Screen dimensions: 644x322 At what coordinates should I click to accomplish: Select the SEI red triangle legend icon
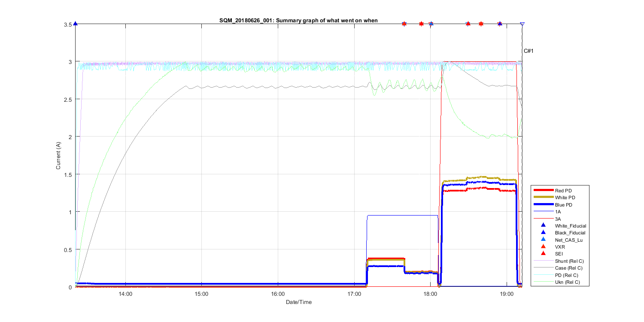point(543,254)
